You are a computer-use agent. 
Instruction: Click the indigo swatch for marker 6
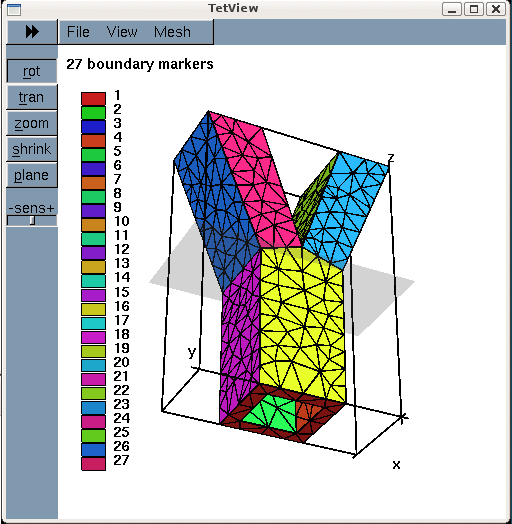point(94,169)
